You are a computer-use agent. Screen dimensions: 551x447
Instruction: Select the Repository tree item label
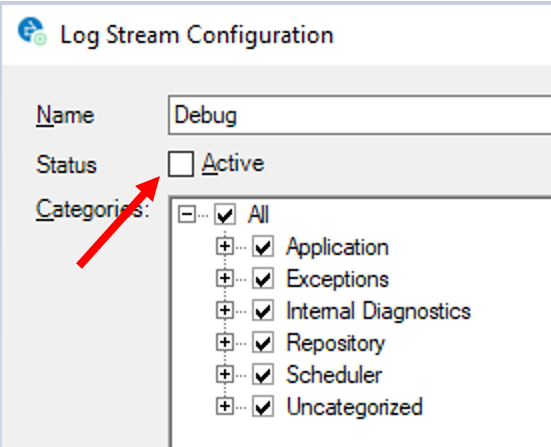click(x=336, y=343)
